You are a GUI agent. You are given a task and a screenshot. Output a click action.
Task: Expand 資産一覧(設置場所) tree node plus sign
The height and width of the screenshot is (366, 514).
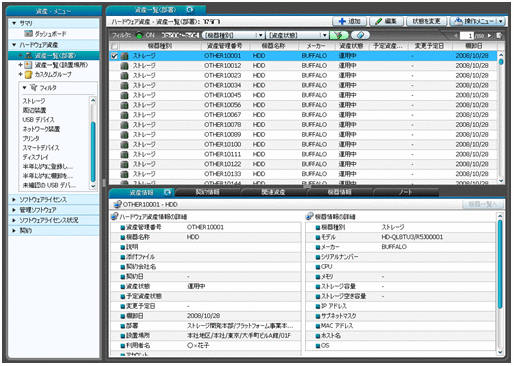[x=21, y=65]
